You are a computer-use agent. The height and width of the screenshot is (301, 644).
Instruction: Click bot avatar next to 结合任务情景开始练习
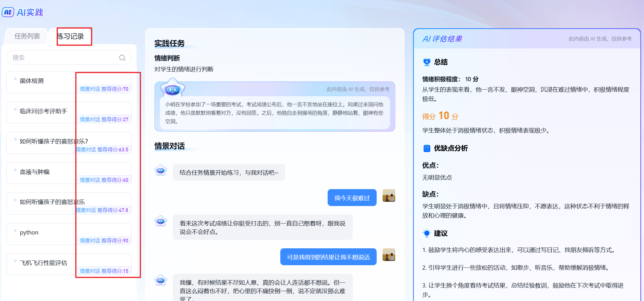[x=161, y=171]
